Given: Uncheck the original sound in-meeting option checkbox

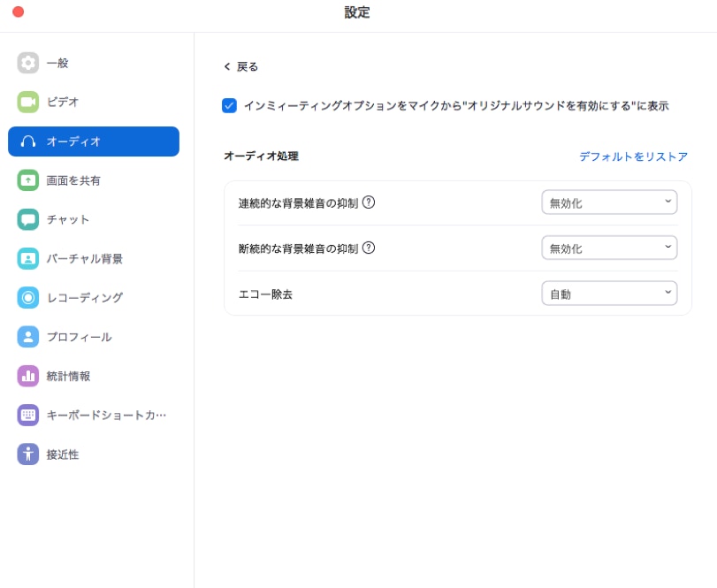Looking at the screenshot, I should (x=229, y=105).
